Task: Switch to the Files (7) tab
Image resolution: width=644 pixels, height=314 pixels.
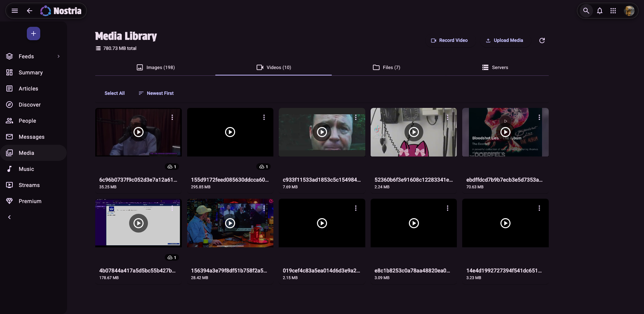Action: [x=386, y=67]
